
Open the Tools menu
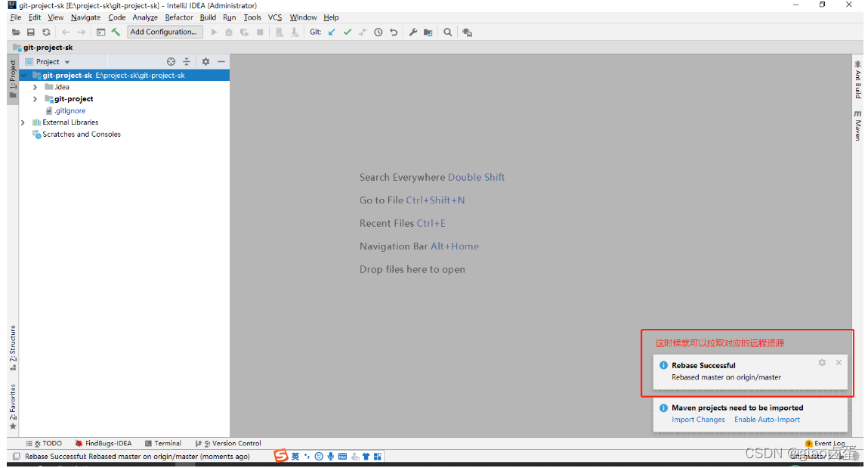pos(252,17)
